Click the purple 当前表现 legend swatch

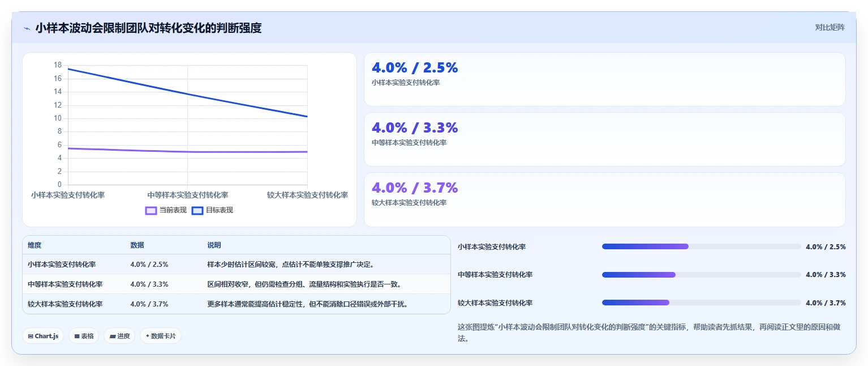[151, 210]
